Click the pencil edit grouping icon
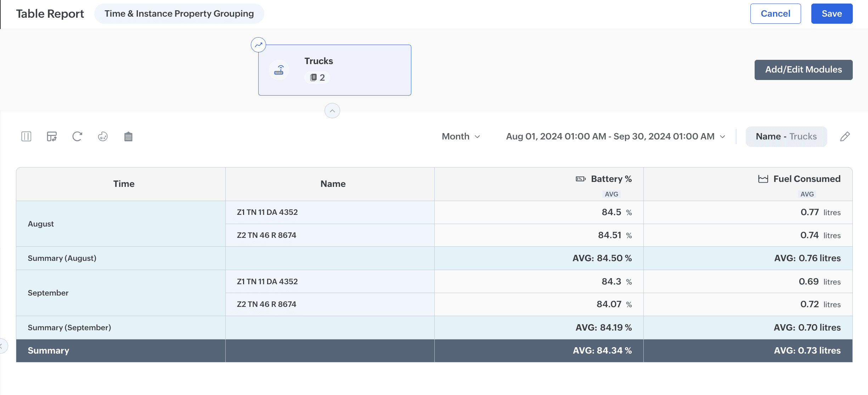 [x=845, y=136]
